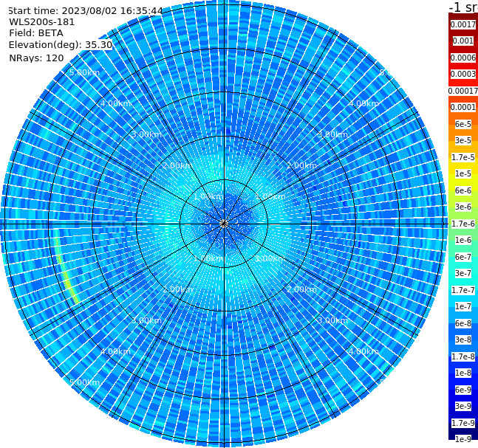The width and height of the screenshot is (478, 448).
Task: Click the 0.0017 colorbar value
Action: pos(463,24)
